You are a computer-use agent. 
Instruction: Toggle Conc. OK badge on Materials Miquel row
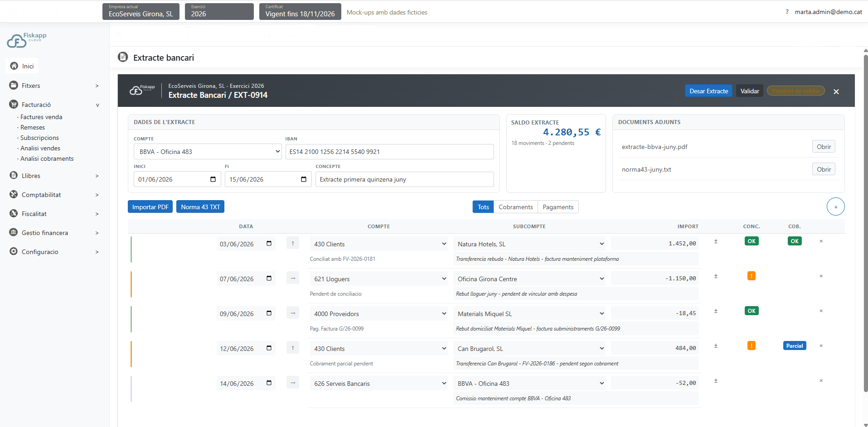click(x=752, y=311)
